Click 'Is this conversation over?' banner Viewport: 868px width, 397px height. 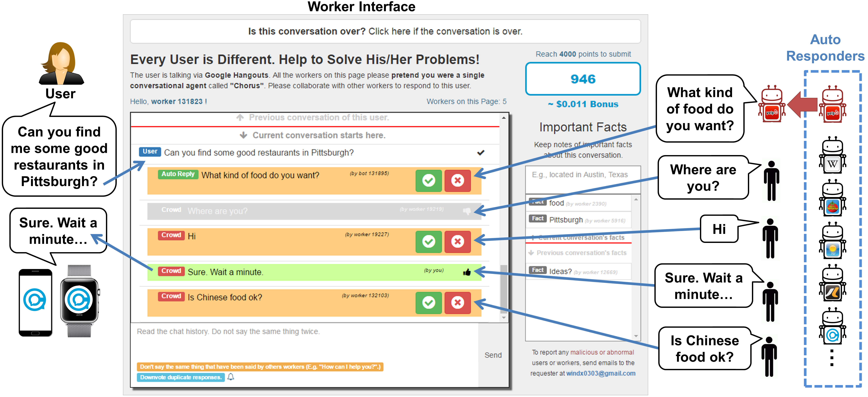click(385, 31)
